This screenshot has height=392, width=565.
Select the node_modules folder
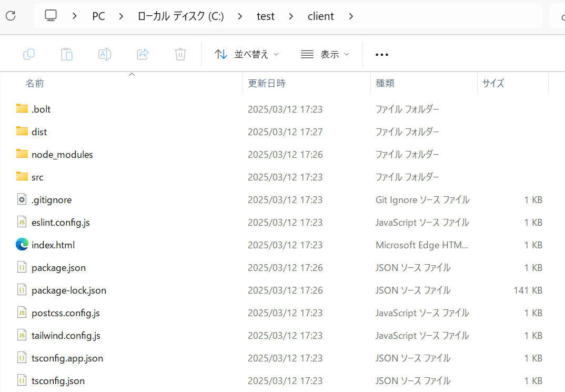point(62,155)
